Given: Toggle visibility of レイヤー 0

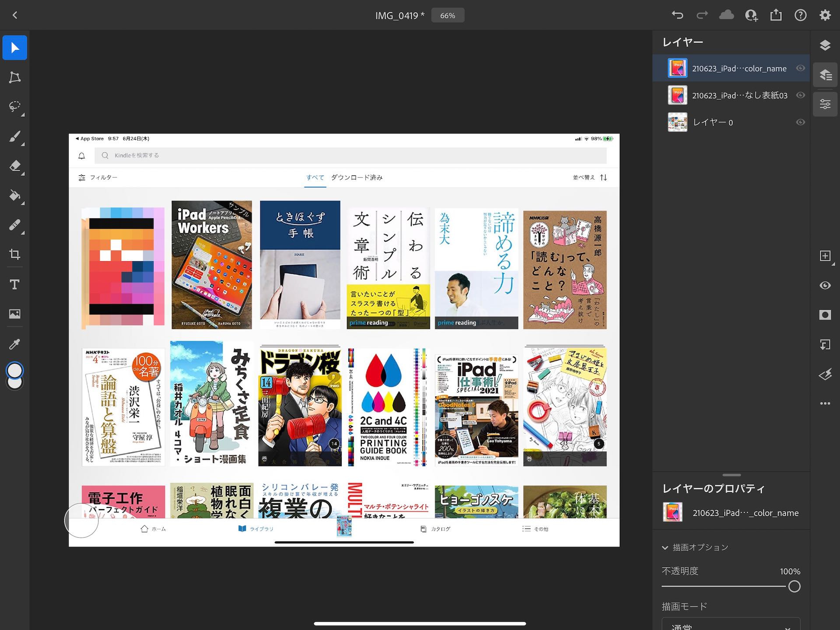Looking at the screenshot, I should point(801,122).
